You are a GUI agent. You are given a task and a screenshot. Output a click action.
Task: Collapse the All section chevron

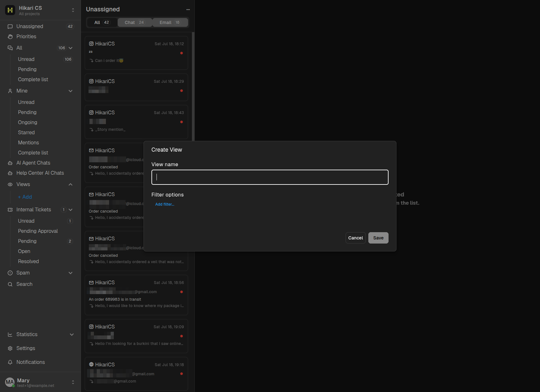click(71, 48)
